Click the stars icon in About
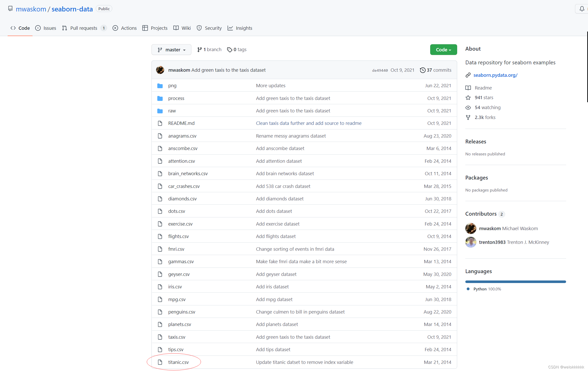The image size is (588, 371). [468, 98]
